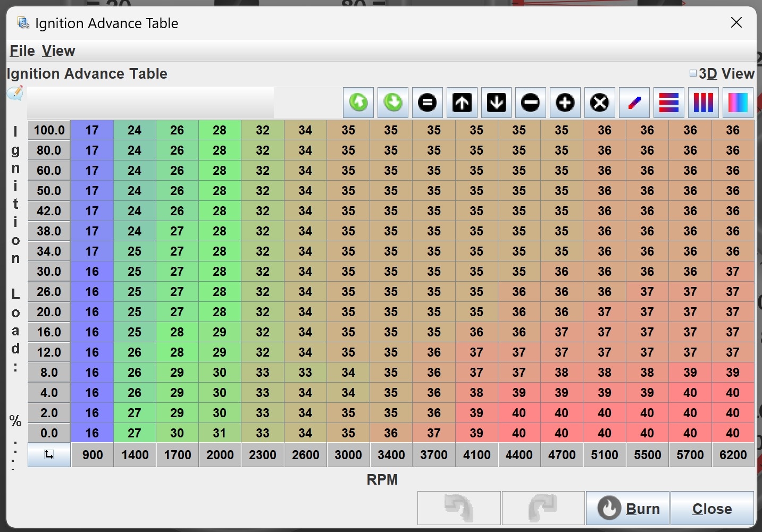Click the gradient smooth cells icon
This screenshot has height=532, width=762.
coord(738,103)
